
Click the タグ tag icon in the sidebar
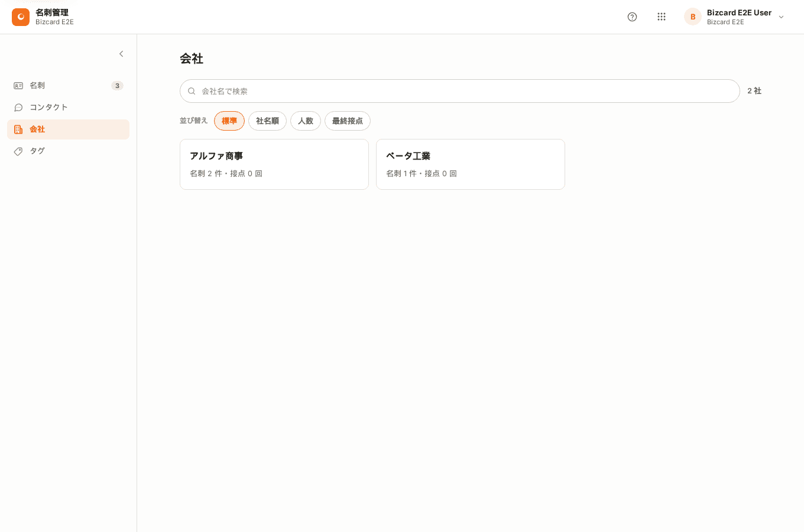[18, 151]
